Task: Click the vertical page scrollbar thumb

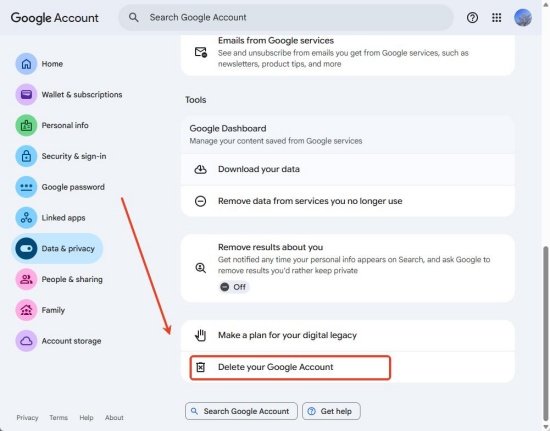Action: tap(545, 333)
